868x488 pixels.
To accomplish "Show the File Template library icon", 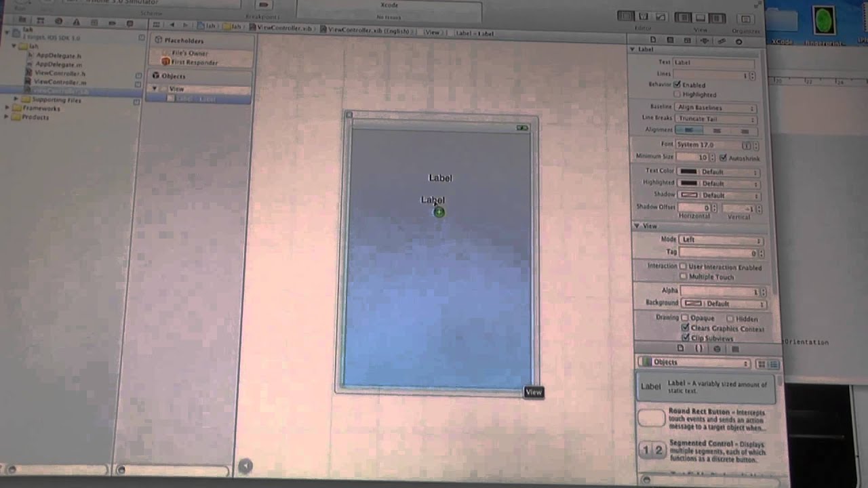I will 682,348.
